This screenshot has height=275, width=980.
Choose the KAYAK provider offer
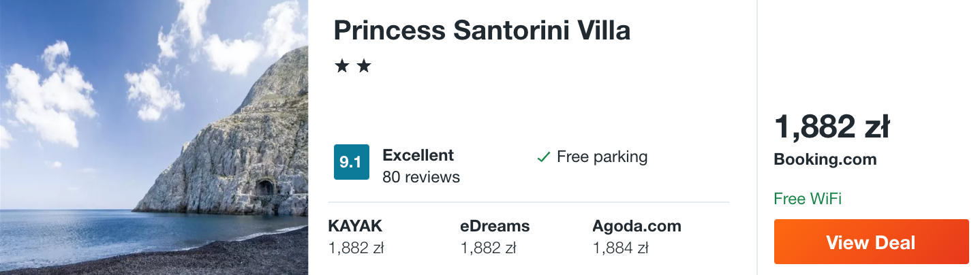click(355, 226)
